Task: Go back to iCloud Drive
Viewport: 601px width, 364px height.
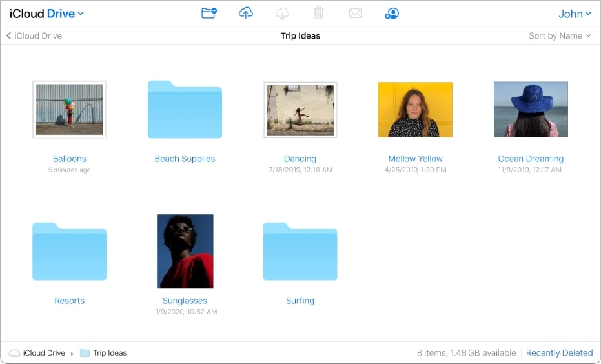Action: (35, 36)
